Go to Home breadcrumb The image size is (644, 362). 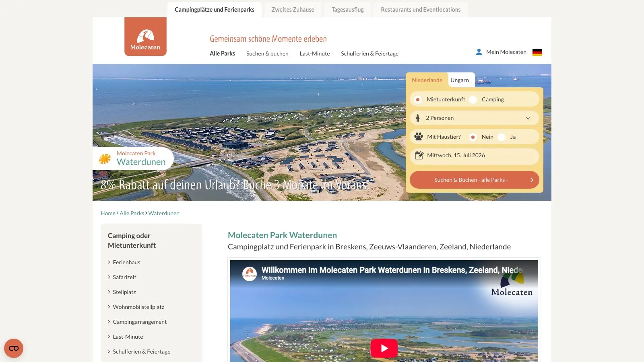[x=108, y=213]
